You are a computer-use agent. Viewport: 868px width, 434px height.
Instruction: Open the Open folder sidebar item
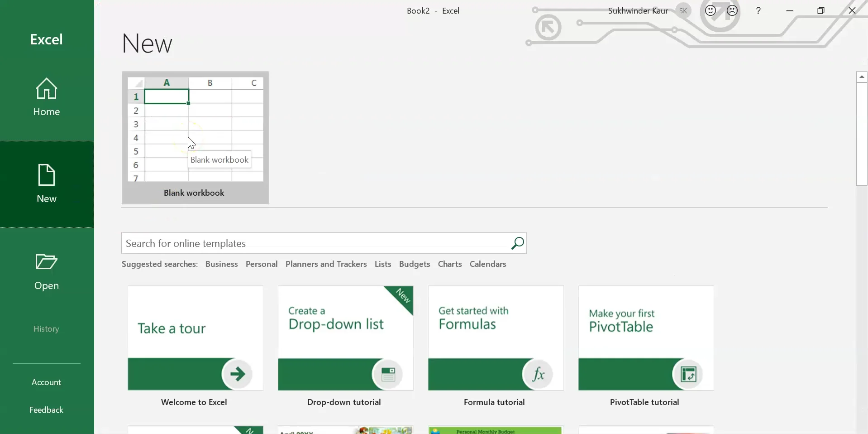[47, 271]
